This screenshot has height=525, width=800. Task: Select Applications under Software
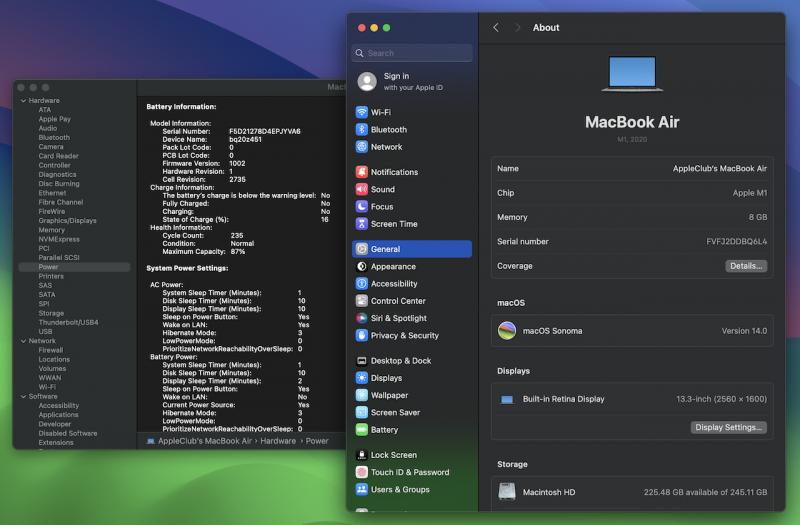[x=58, y=415]
